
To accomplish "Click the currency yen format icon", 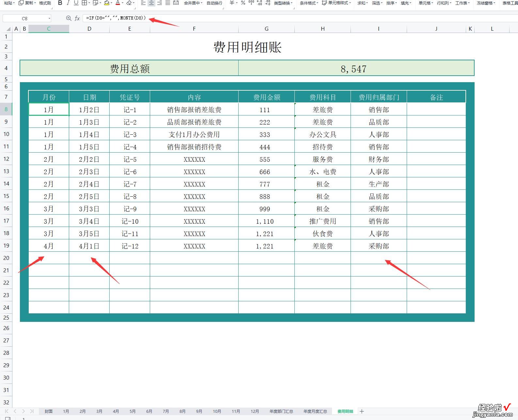I will coord(232,3).
